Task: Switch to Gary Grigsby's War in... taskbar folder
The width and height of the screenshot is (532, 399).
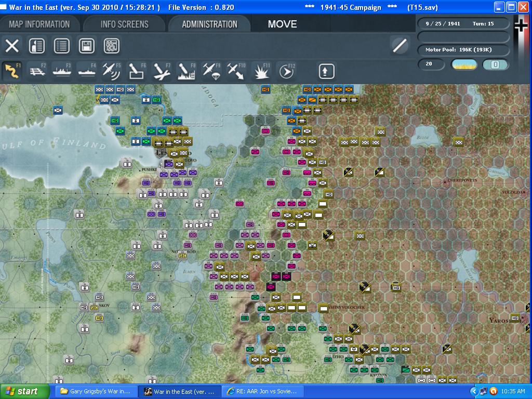Action: 96,392
